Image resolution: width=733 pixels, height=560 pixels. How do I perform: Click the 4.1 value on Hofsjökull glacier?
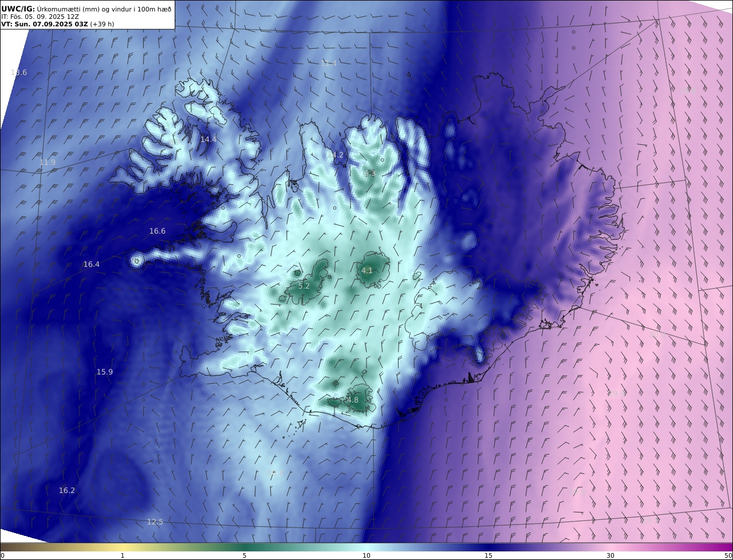tap(367, 271)
